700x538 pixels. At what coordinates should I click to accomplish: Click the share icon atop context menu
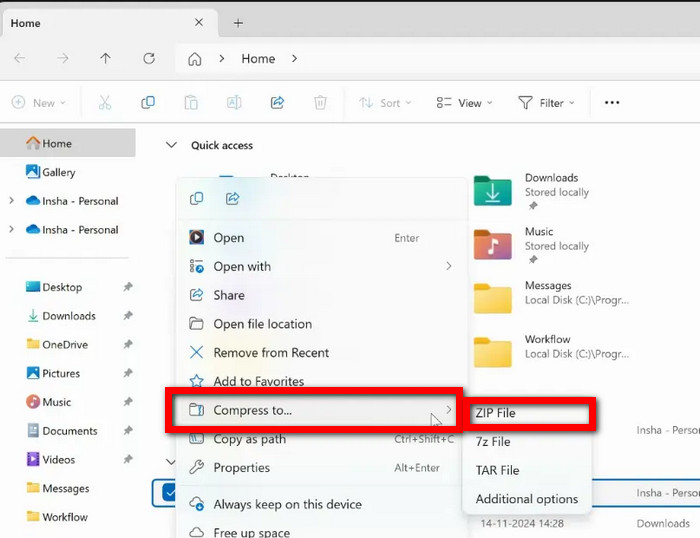[x=233, y=198]
